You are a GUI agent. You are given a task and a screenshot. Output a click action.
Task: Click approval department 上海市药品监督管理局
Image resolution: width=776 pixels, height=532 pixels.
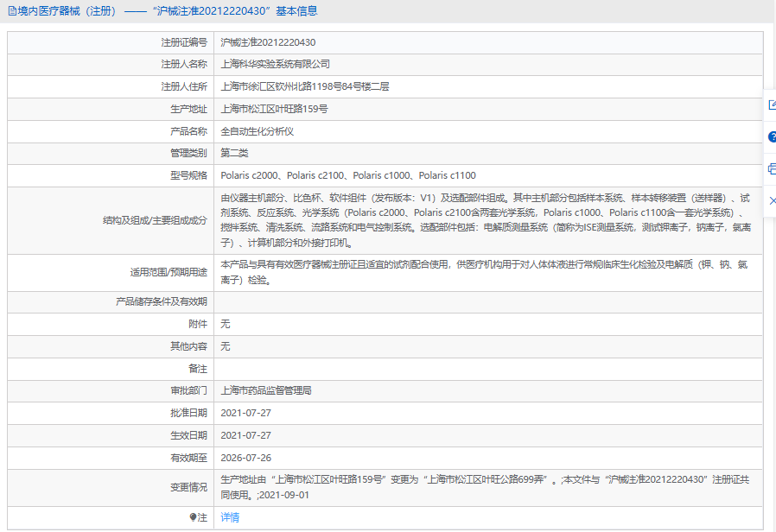click(266, 390)
